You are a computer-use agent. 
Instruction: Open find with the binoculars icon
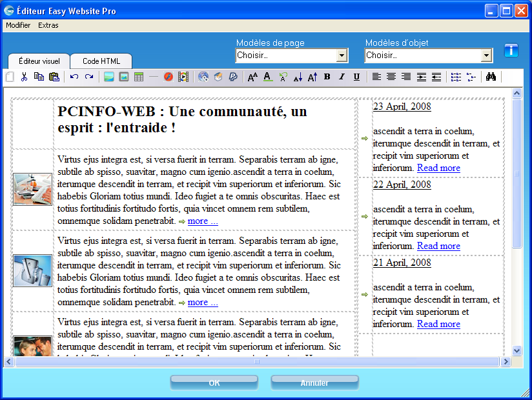click(491, 77)
